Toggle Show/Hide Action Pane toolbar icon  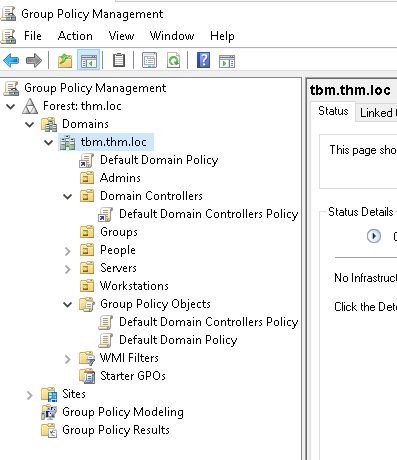coord(227,61)
